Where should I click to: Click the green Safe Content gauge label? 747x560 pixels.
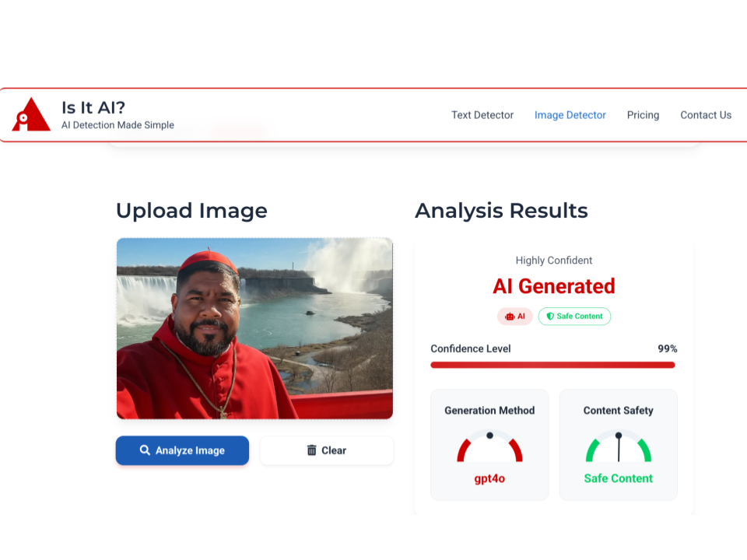pos(619,478)
